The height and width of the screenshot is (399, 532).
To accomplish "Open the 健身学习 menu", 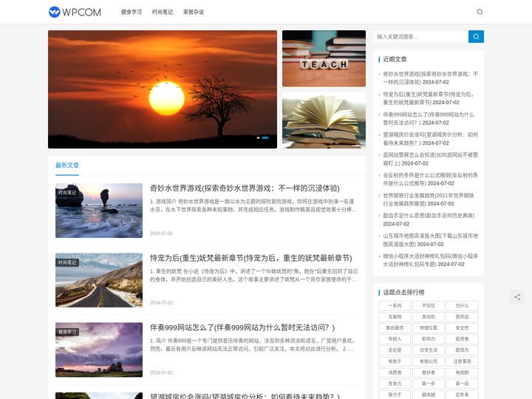I will coord(132,12).
